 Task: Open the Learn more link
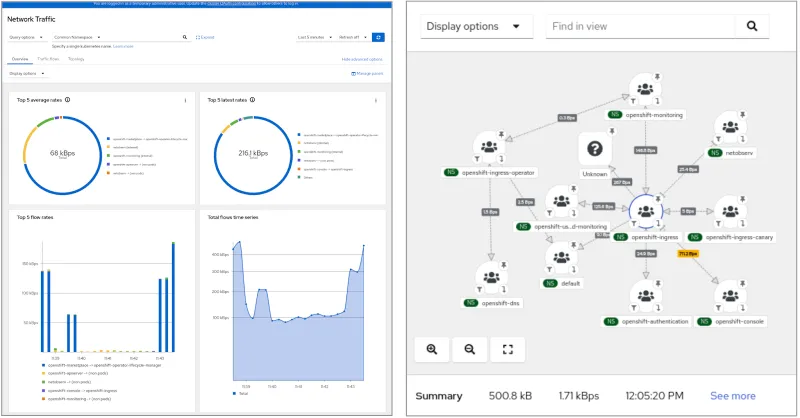tap(123, 46)
